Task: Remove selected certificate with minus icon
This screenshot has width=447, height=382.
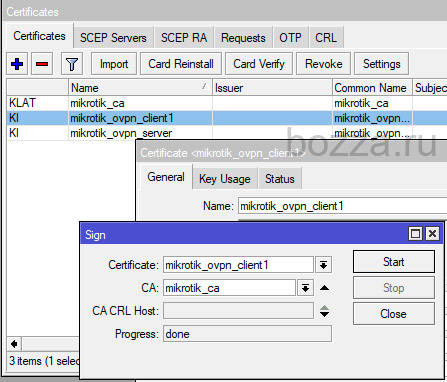Action: (42, 64)
